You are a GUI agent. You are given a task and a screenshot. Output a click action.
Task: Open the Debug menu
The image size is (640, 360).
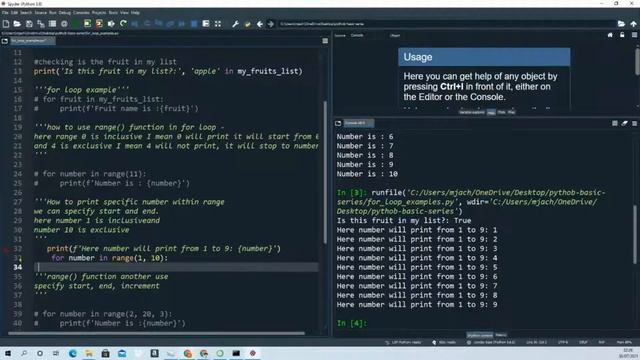(64, 13)
